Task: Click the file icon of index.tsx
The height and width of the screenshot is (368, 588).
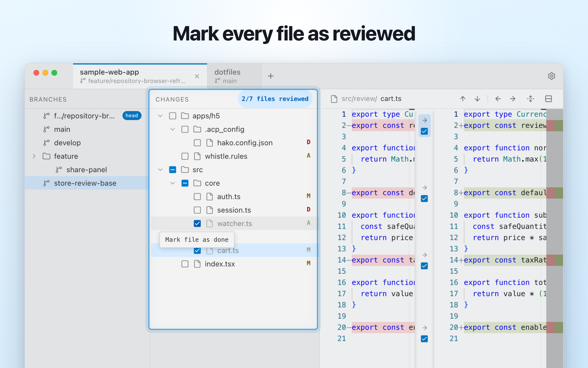Action: coord(197,264)
